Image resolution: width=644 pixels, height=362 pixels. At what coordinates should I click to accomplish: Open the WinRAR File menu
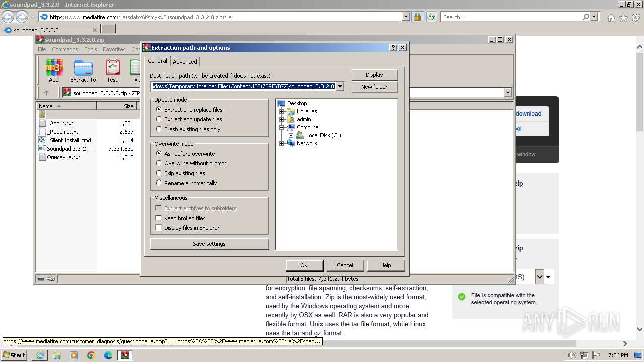pos(42,49)
